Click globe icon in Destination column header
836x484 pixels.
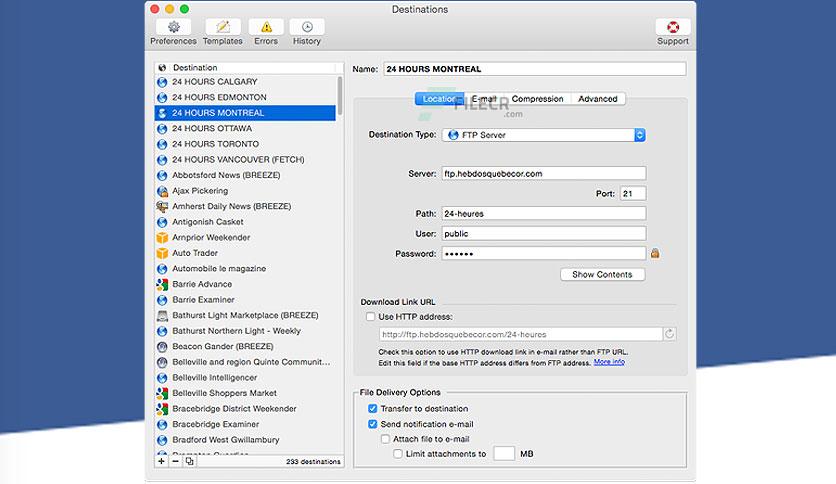162,68
